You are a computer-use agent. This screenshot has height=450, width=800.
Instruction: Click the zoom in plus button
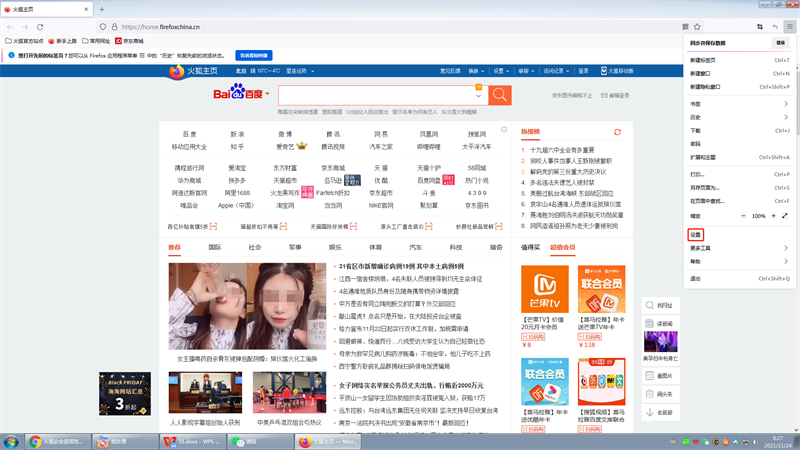pos(773,216)
